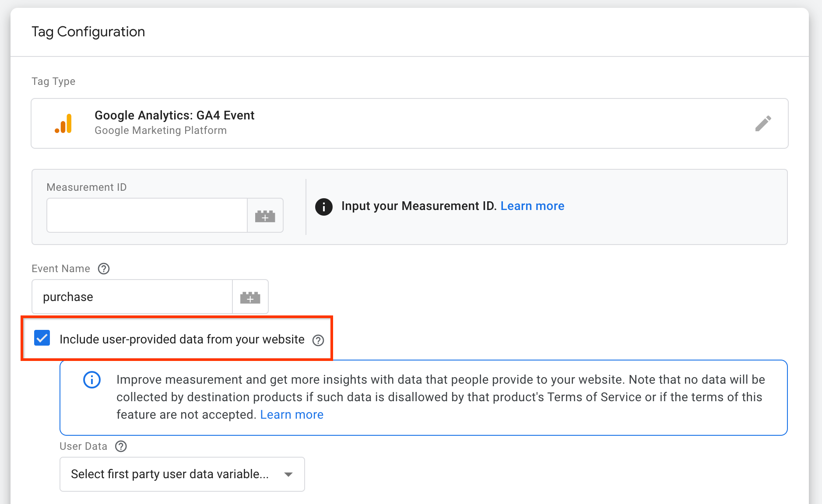Click the Tag Type label

pos(53,81)
